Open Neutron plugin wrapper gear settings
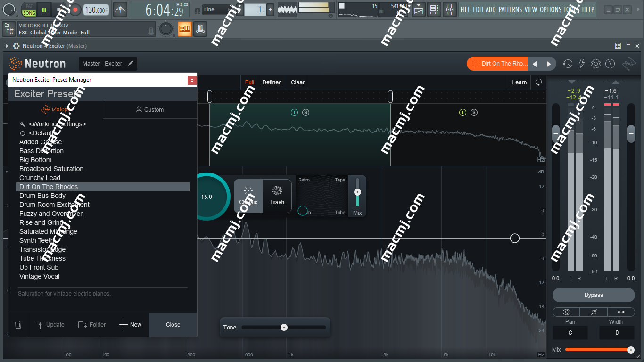This screenshot has width=644, height=362. coord(17,46)
